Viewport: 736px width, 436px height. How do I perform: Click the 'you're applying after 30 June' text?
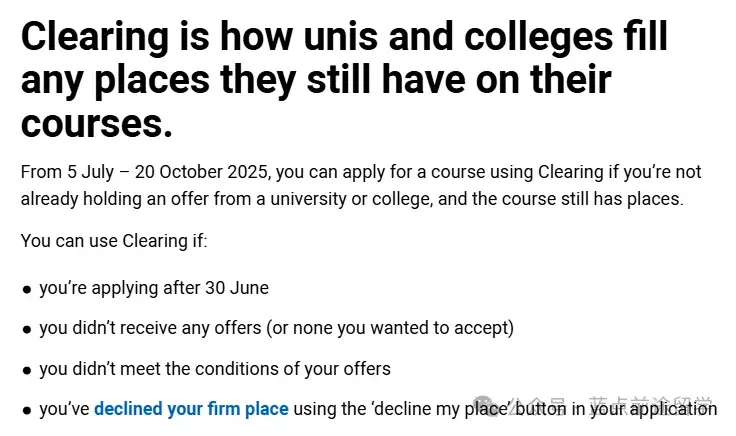click(154, 288)
